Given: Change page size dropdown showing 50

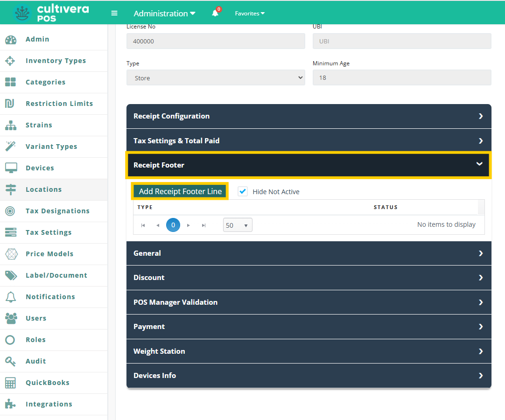Looking at the screenshot, I should [238, 225].
